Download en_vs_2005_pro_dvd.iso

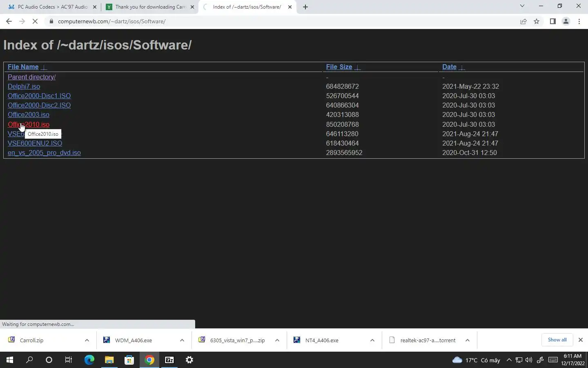[44, 153]
